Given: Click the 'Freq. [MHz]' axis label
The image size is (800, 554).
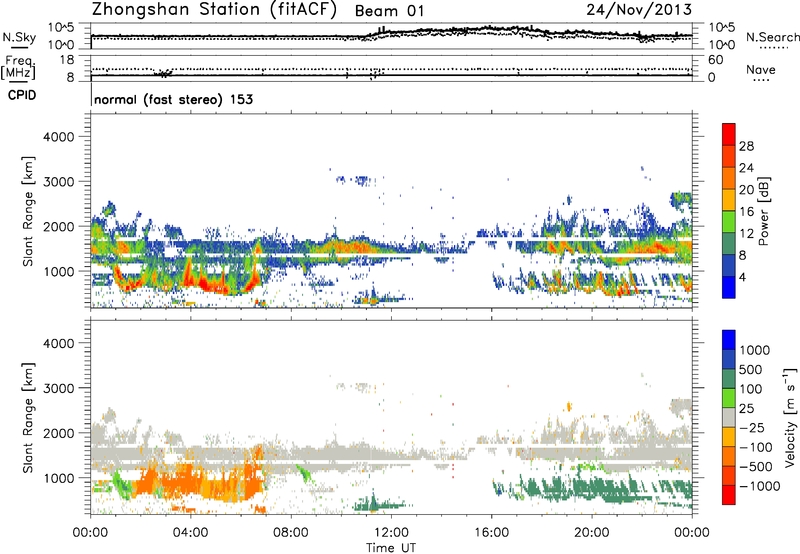Looking at the screenshot, I should (x=19, y=68).
